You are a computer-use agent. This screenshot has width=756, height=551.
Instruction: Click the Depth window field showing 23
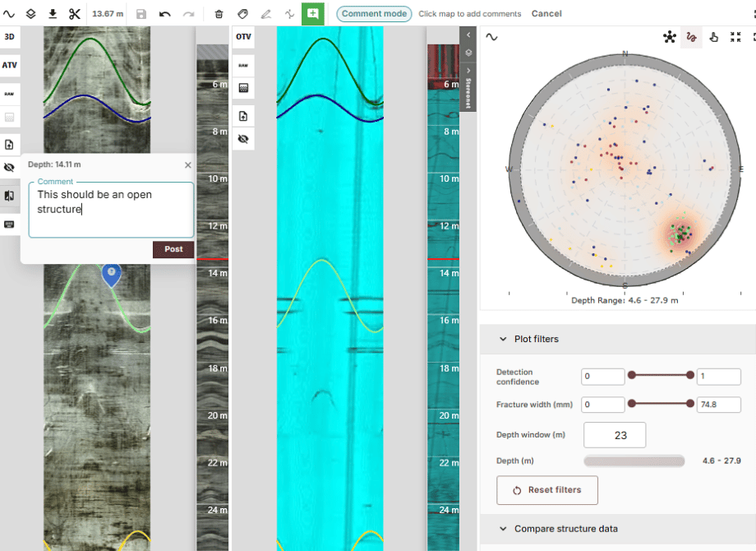[615, 435]
